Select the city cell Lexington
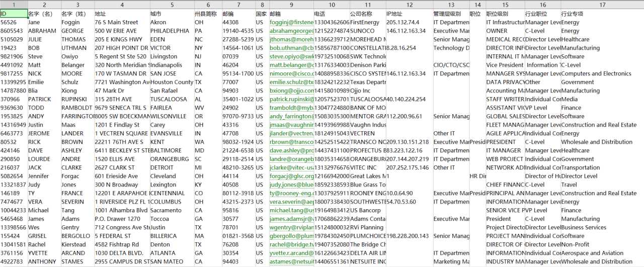This screenshot has height=267, width=644. click(x=172, y=185)
